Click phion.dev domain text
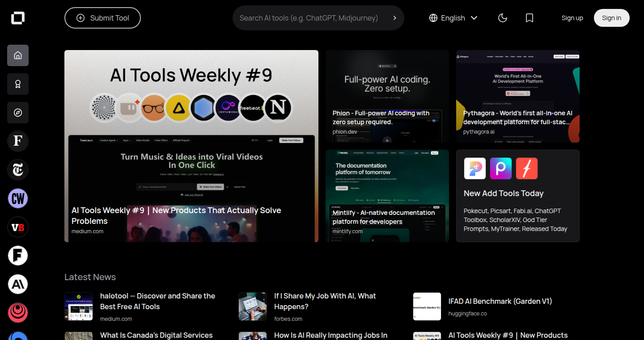644x340 pixels. tap(345, 132)
